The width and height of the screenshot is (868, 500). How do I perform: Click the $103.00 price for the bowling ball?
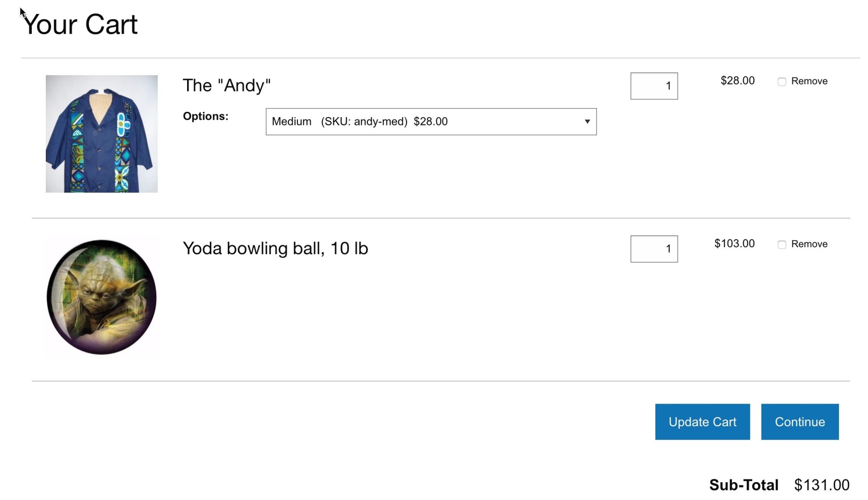tap(734, 243)
